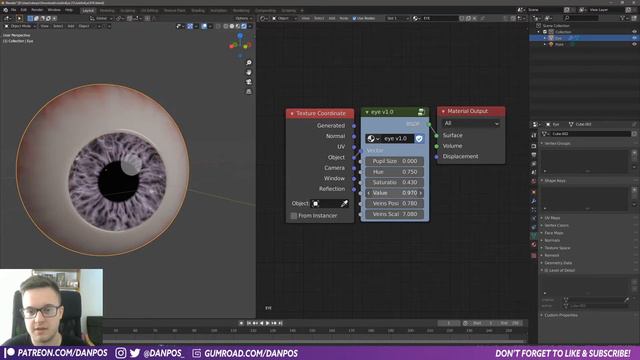The width and height of the screenshot is (640, 360).
Task: Open the All target dropdown on Material Output
Action: 471,123
